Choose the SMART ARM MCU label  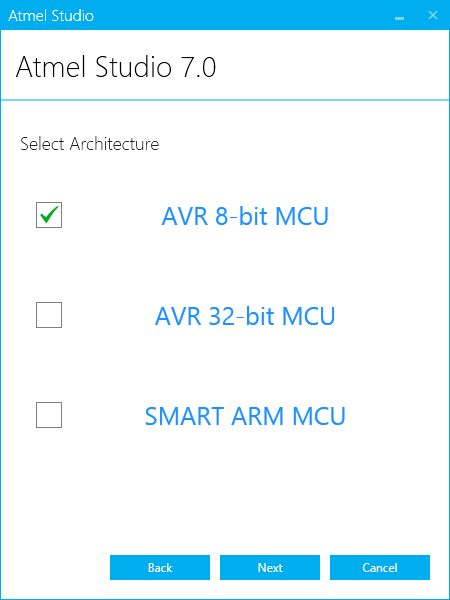245,416
